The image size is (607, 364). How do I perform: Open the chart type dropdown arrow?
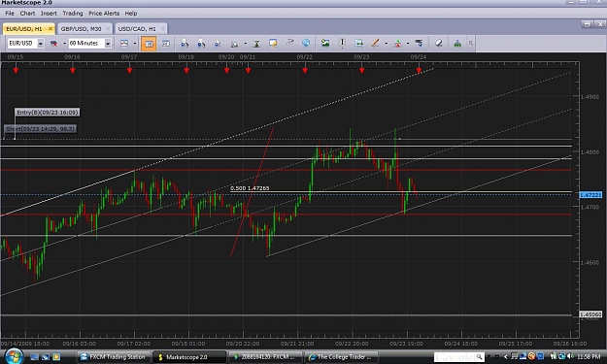point(135,44)
